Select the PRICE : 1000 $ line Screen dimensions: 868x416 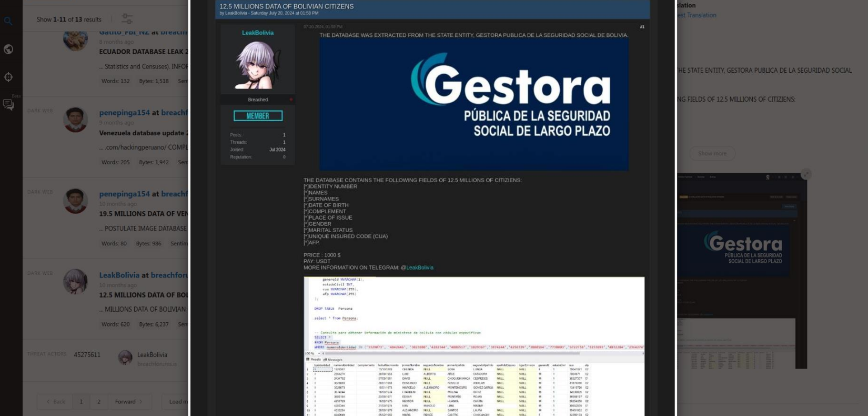point(322,255)
